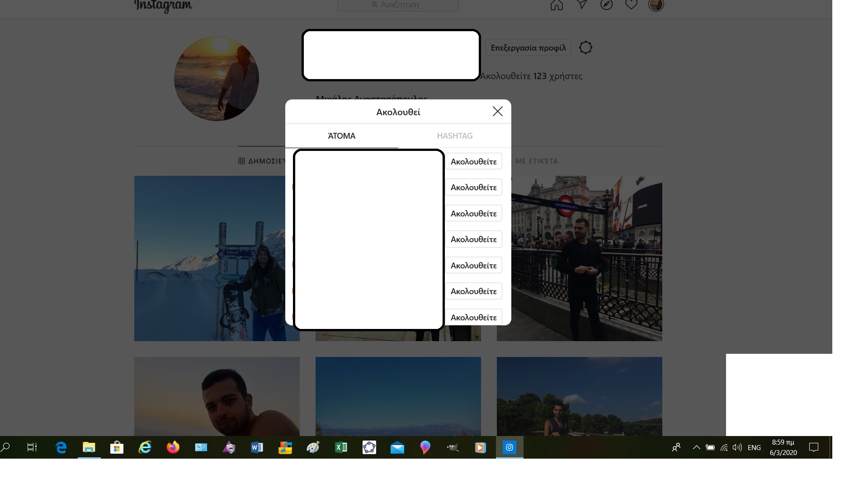
Task: Click Επεξεργασία προφίλ button
Action: pos(528,48)
